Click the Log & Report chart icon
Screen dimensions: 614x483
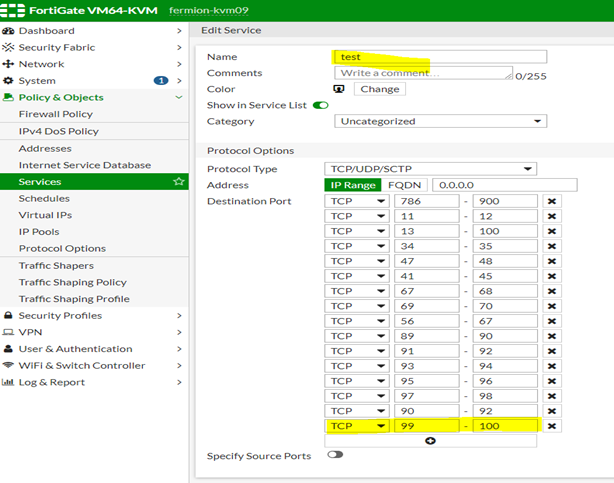(9, 382)
